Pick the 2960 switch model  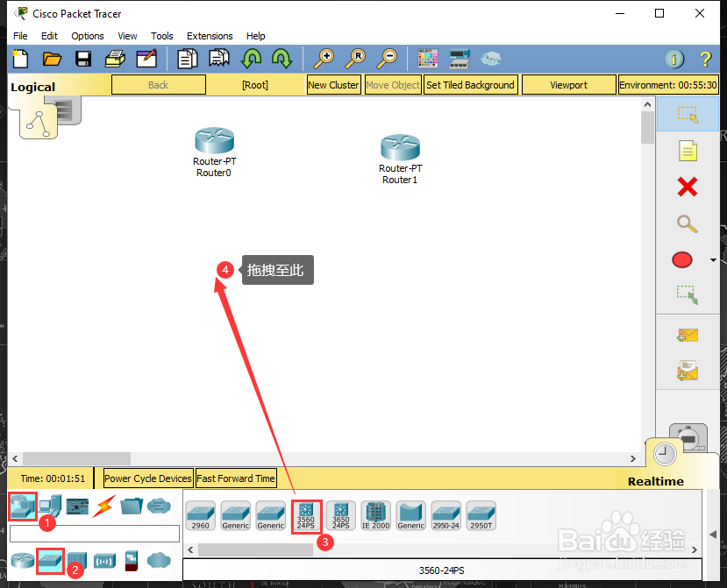pyautogui.click(x=200, y=515)
